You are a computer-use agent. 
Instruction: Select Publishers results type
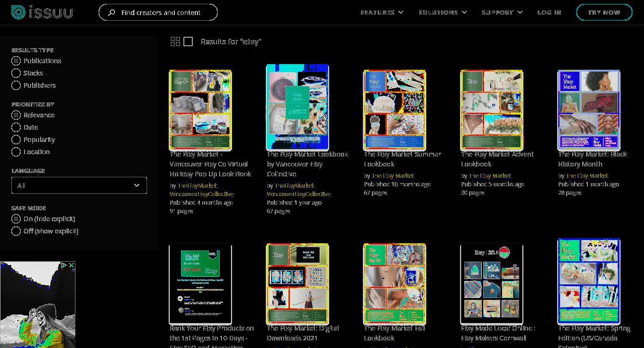click(x=16, y=85)
